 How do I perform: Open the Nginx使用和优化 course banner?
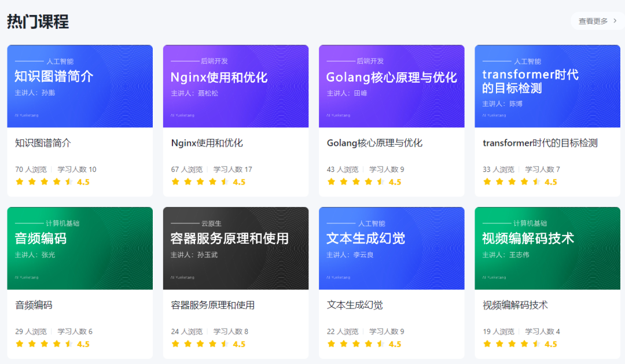click(236, 86)
